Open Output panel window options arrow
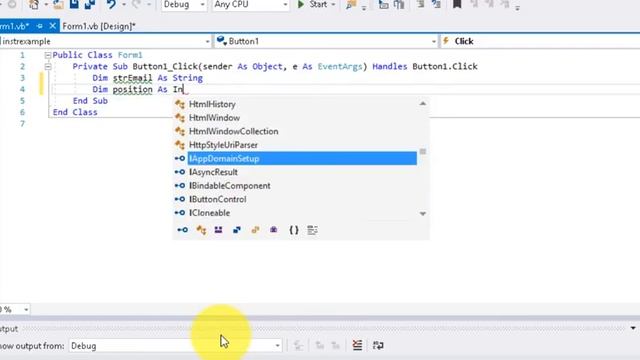640x360 pixels. click(x=633, y=328)
